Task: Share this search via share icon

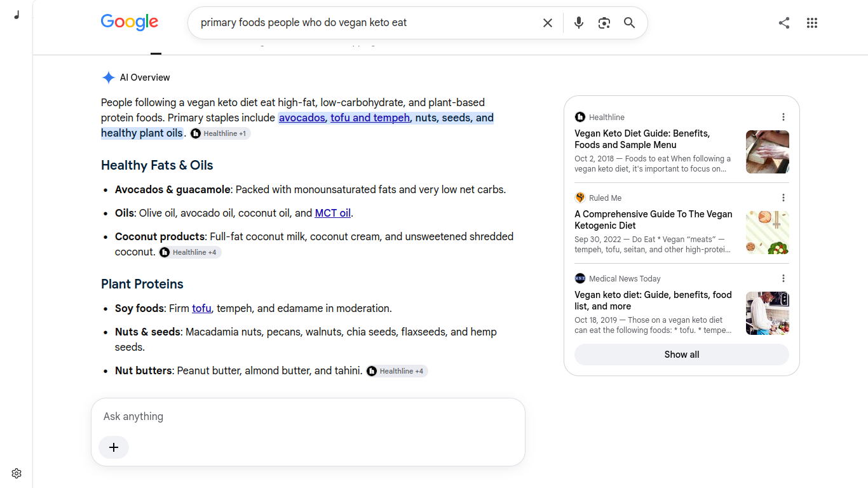Action: (x=784, y=23)
